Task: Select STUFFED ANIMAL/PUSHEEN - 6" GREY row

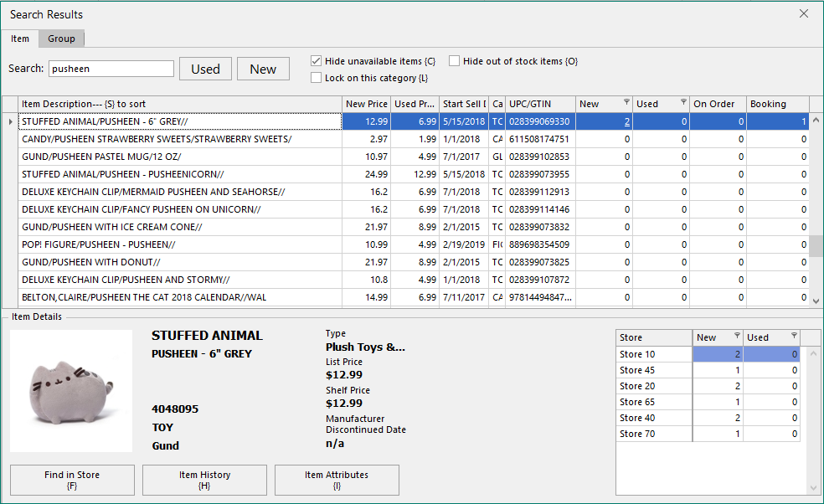Action: (414, 121)
